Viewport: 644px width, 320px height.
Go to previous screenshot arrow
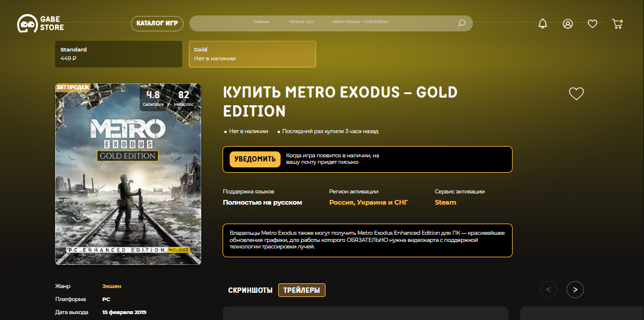tap(548, 290)
